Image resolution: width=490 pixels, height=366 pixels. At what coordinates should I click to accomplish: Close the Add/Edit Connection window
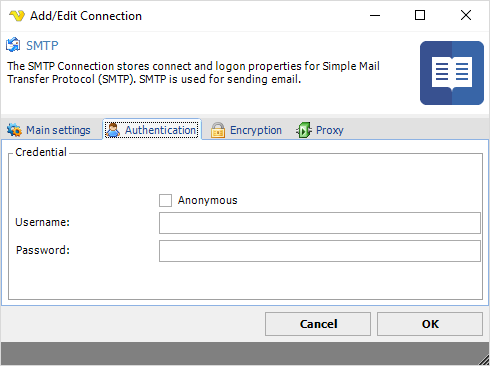pyautogui.click(x=466, y=15)
